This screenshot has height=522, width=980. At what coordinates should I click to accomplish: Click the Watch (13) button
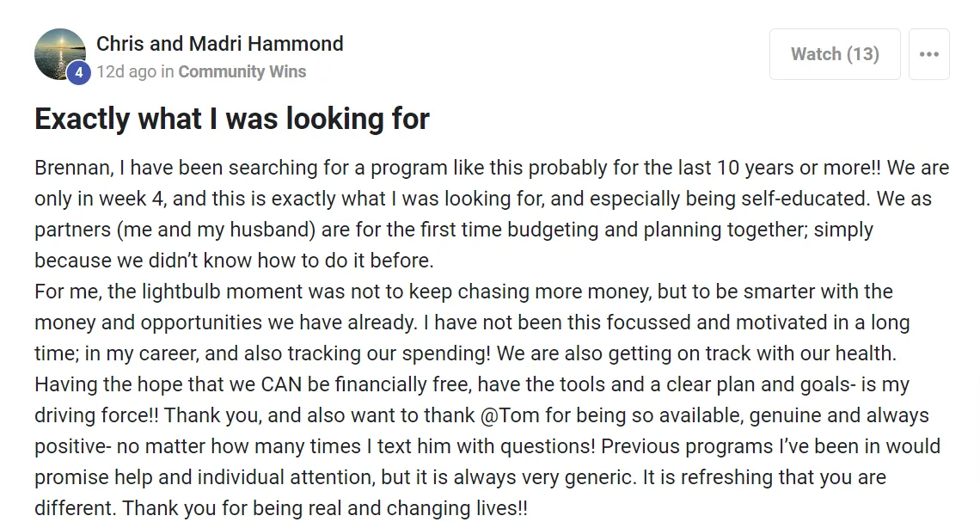click(835, 54)
